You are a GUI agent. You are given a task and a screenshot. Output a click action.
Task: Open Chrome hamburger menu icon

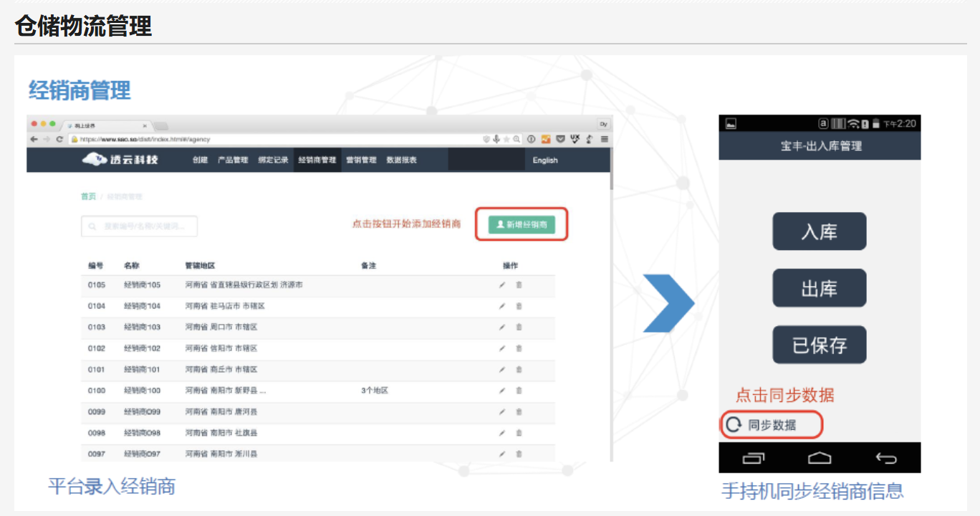(604, 139)
